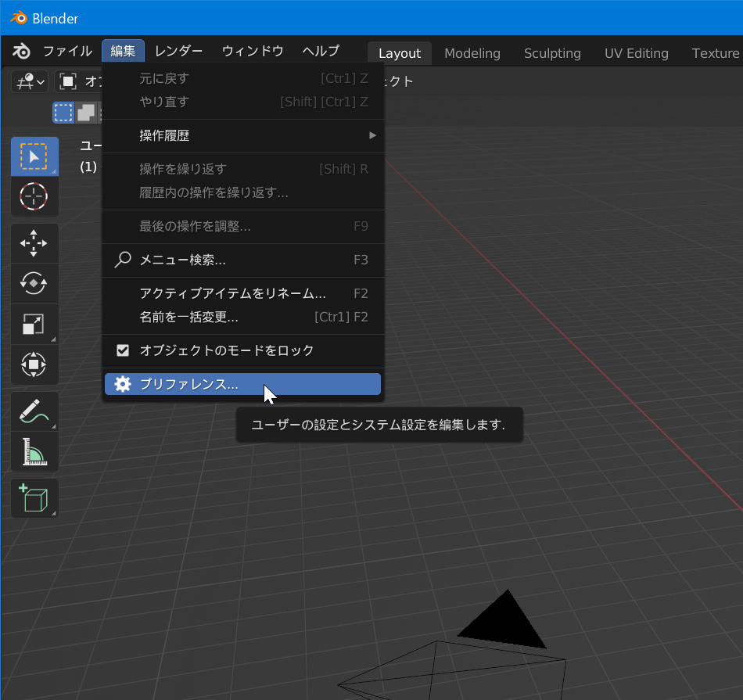Choose the extend selection mode icon
Image resolution: width=743 pixels, height=700 pixels.
tap(86, 113)
